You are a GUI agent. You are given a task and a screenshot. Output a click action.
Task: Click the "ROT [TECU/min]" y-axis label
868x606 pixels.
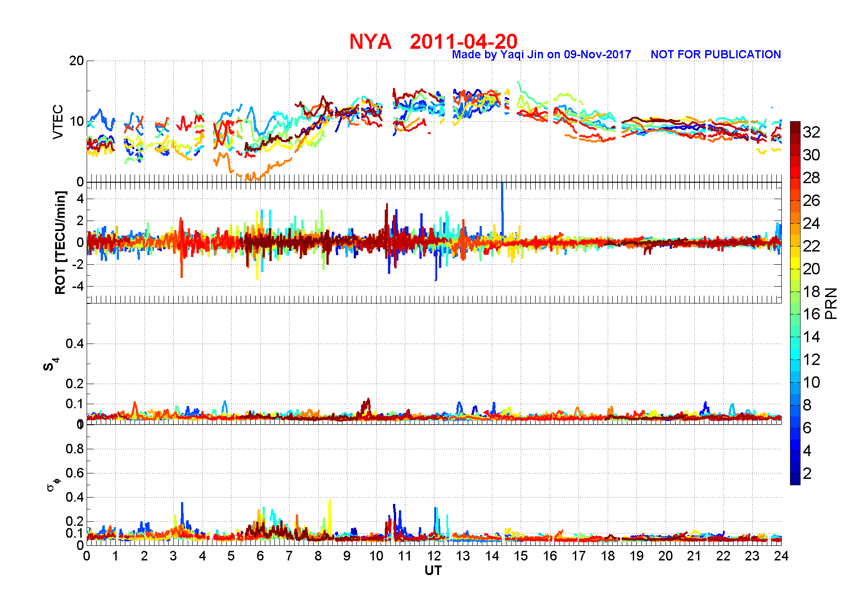[x=60, y=242]
